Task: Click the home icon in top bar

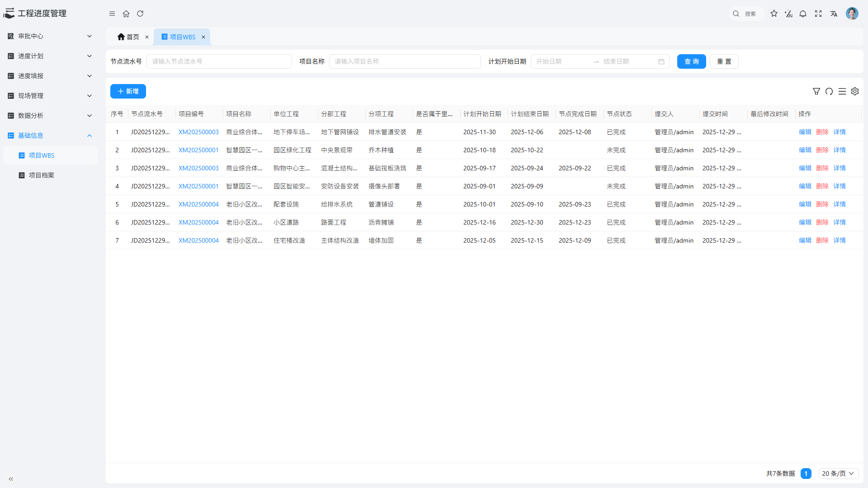Action: [x=126, y=14]
